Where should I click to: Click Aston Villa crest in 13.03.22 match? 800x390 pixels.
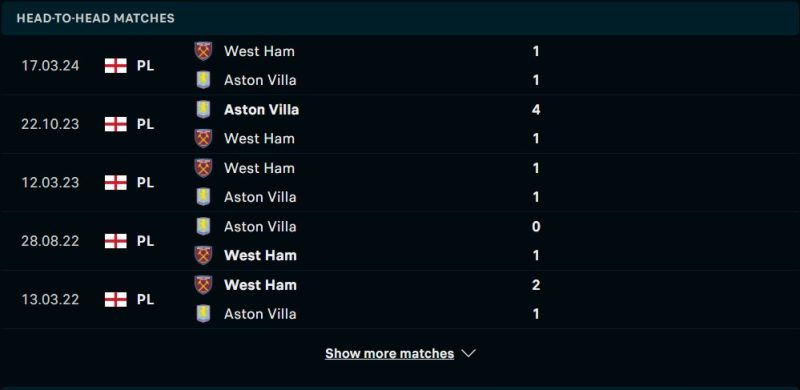point(203,313)
